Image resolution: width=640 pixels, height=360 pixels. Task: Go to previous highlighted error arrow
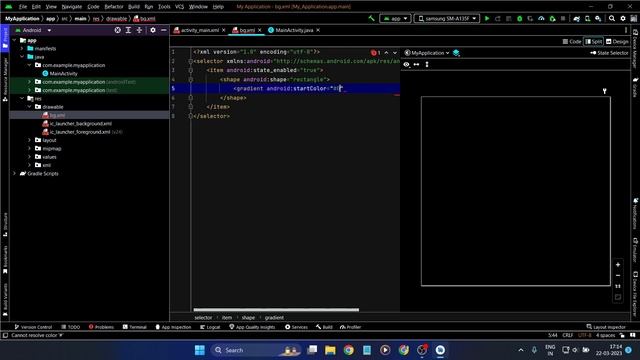(x=386, y=53)
